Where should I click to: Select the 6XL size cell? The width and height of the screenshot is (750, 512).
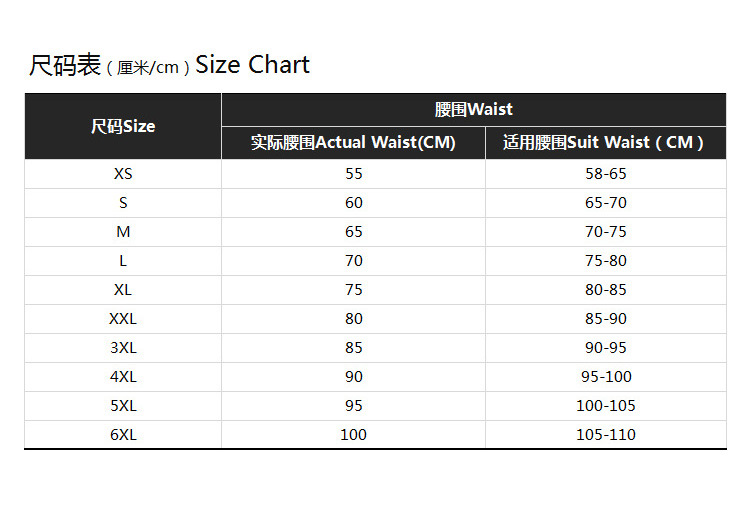click(123, 434)
